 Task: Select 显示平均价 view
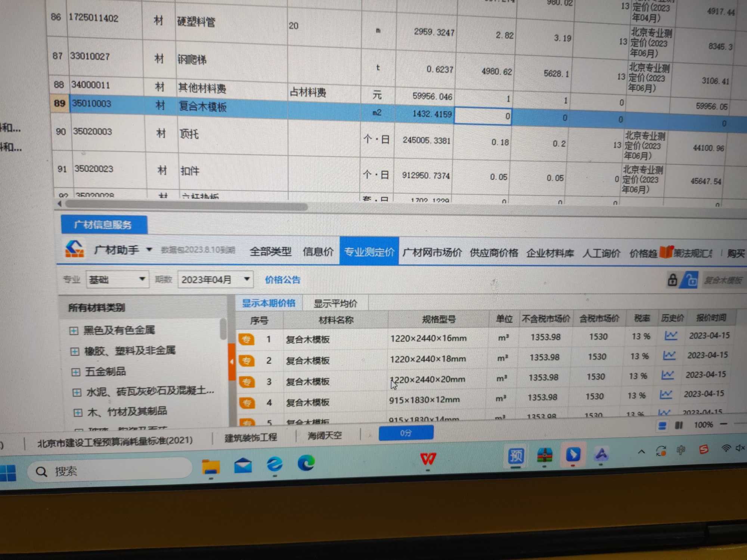click(x=335, y=303)
